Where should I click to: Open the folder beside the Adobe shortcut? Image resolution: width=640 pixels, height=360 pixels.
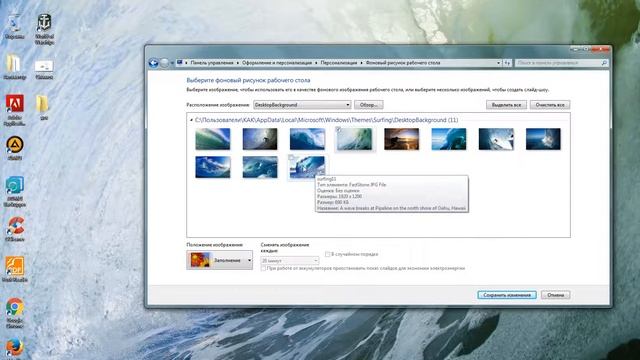point(43,106)
